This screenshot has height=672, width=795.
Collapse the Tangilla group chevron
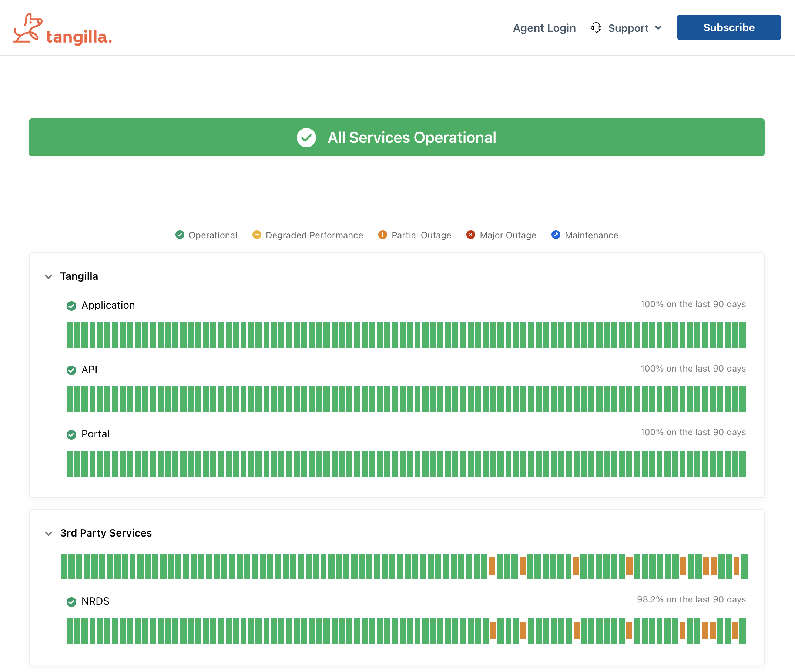(48, 276)
